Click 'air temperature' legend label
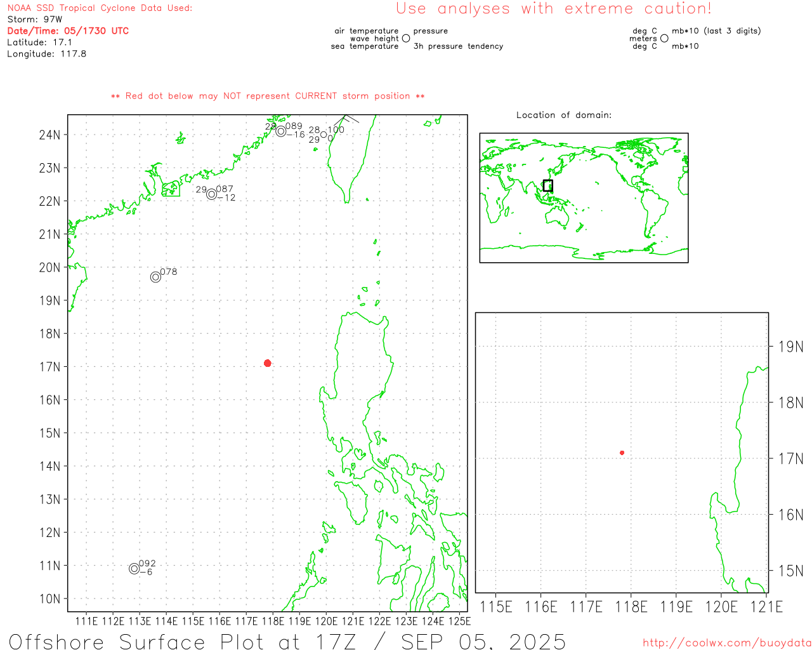This screenshot has width=812, height=650. click(367, 31)
